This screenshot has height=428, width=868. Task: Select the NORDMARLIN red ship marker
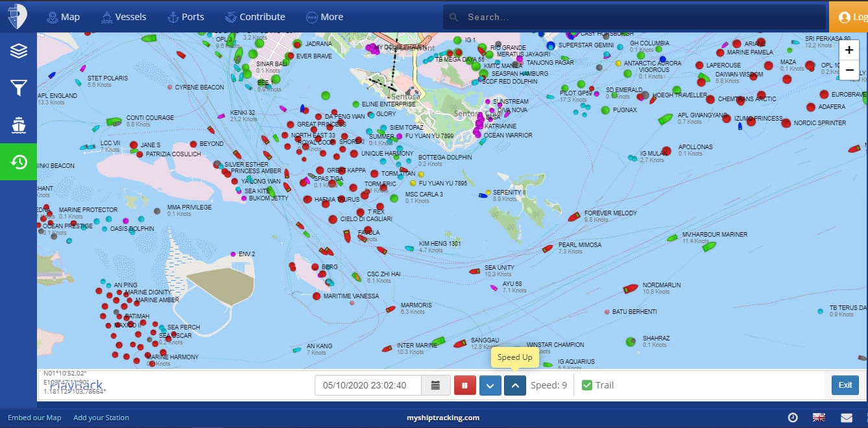coord(631,288)
